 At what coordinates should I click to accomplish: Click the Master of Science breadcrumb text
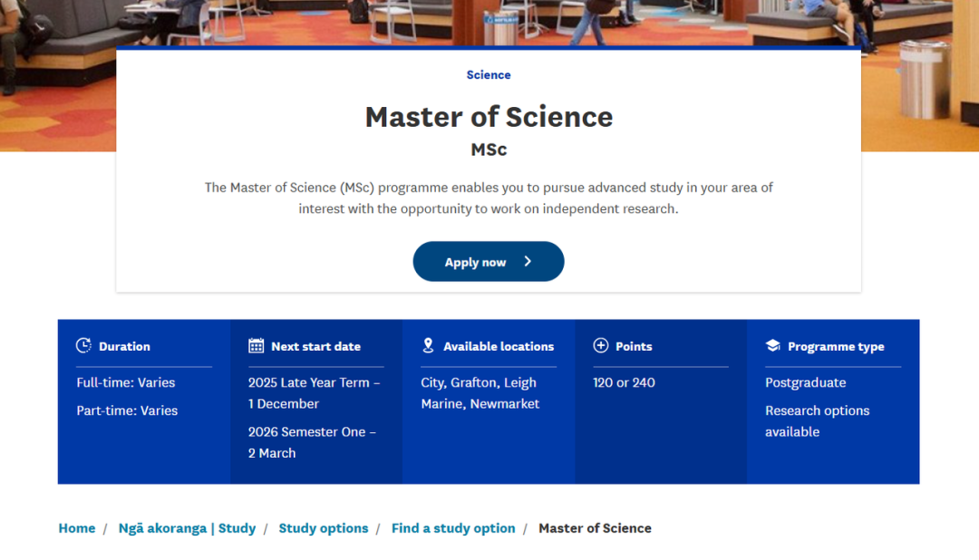click(595, 528)
